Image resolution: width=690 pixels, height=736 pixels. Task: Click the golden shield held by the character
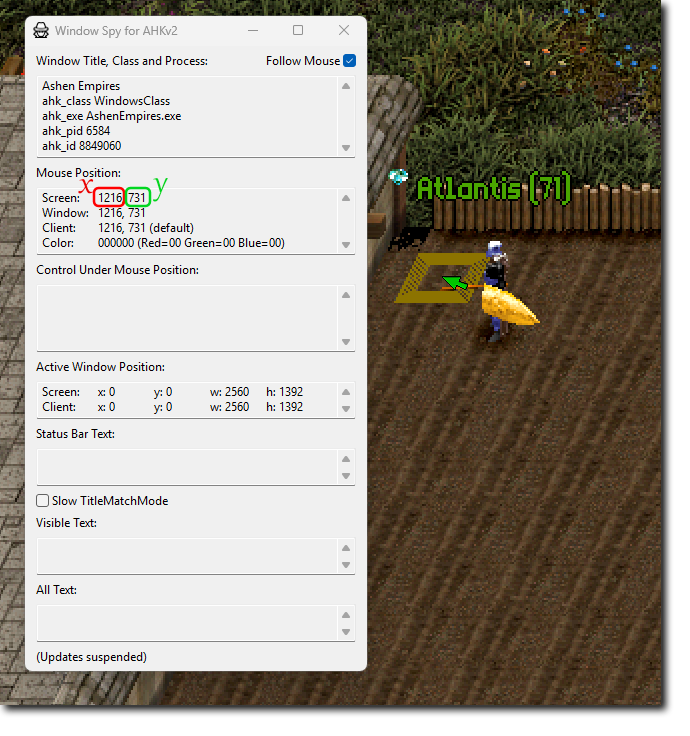click(510, 307)
